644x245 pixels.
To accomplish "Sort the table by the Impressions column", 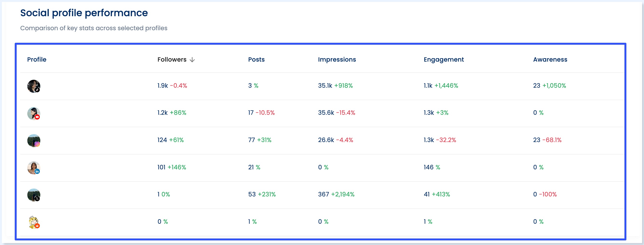I will [x=337, y=60].
